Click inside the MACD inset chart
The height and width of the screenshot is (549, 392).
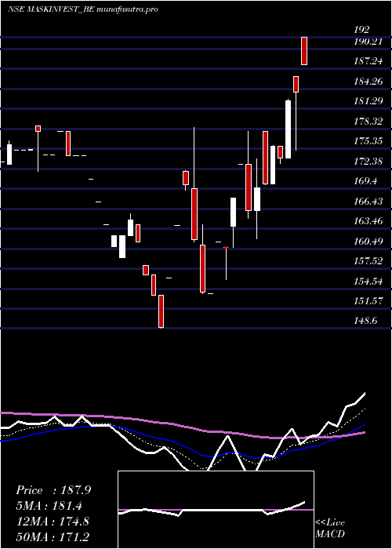(216, 510)
